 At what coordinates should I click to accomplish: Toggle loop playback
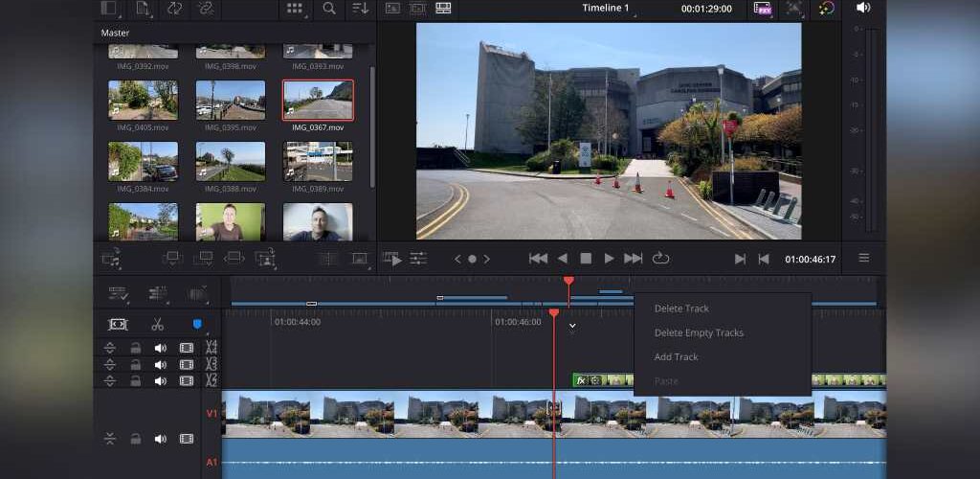pos(660,259)
